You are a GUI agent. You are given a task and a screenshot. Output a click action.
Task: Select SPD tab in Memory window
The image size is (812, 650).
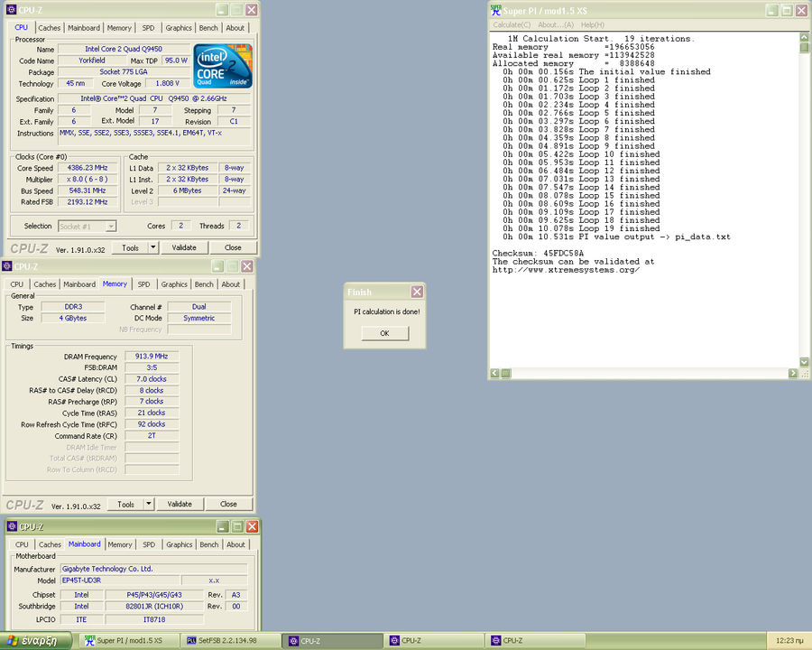pyautogui.click(x=144, y=284)
